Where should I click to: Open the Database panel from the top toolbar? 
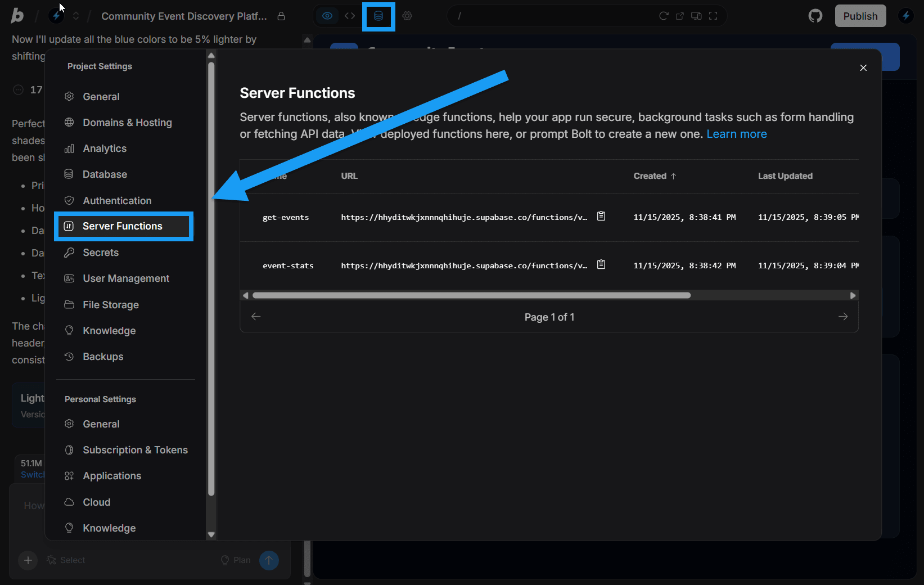(x=378, y=16)
